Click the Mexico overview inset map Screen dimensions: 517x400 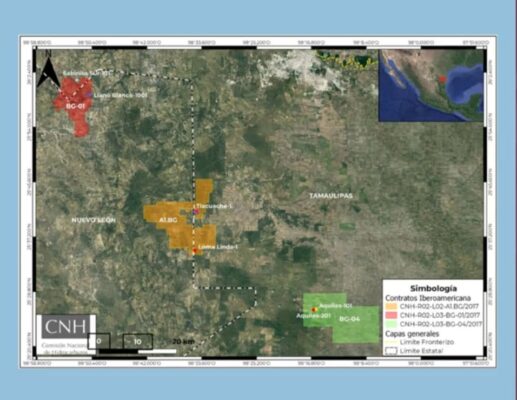[x=431, y=85]
